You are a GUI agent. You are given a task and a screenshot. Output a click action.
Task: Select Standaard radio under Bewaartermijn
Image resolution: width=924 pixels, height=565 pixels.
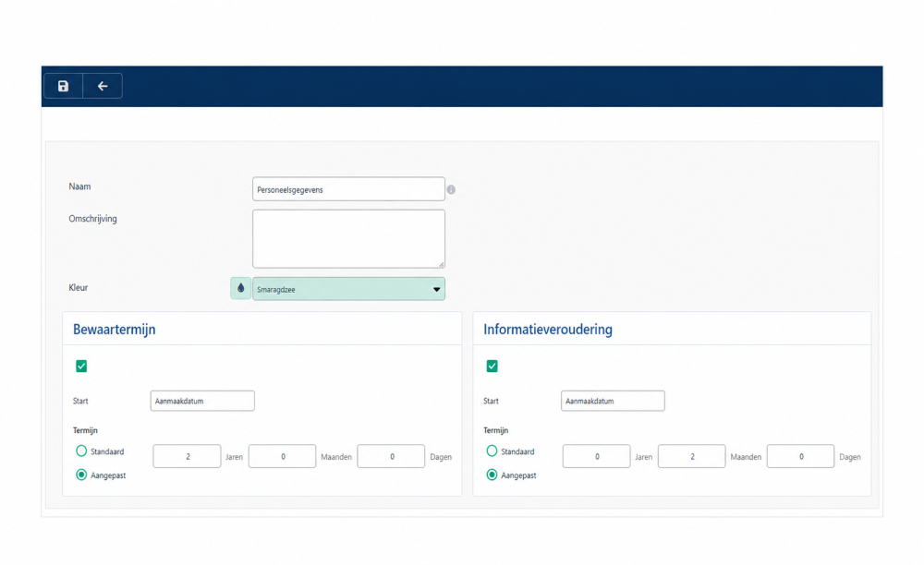click(81, 451)
